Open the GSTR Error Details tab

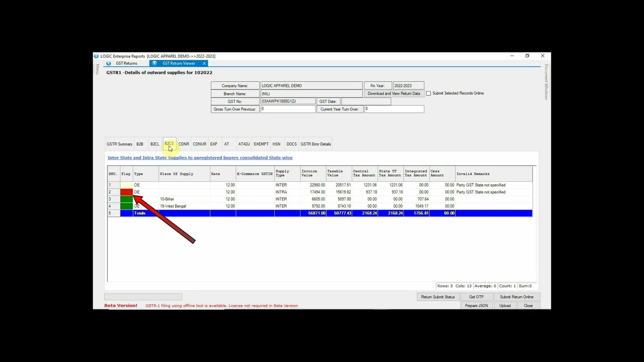(x=315, y=144)
